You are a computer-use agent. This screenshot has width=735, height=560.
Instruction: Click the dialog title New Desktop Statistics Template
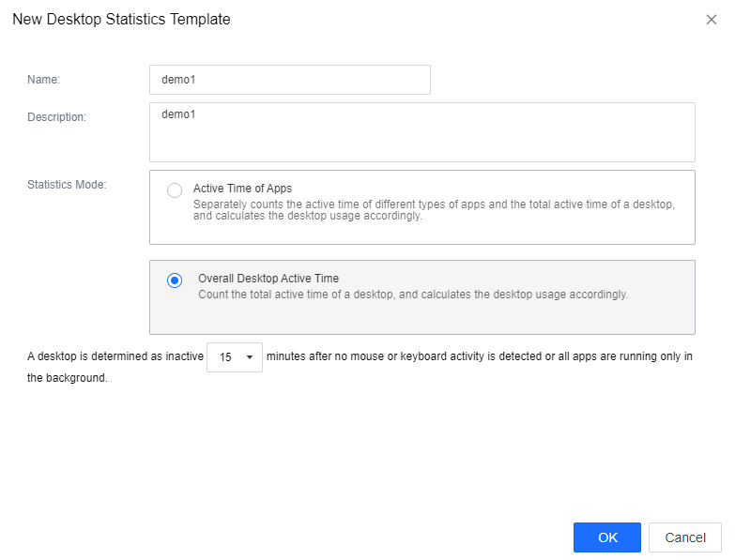[x=121, y=19]
